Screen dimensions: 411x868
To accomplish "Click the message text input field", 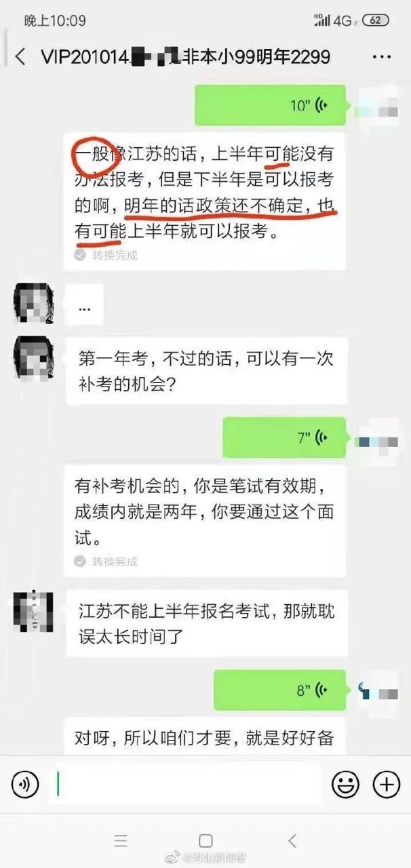I will pyautogui.click(x=186, y=785).
